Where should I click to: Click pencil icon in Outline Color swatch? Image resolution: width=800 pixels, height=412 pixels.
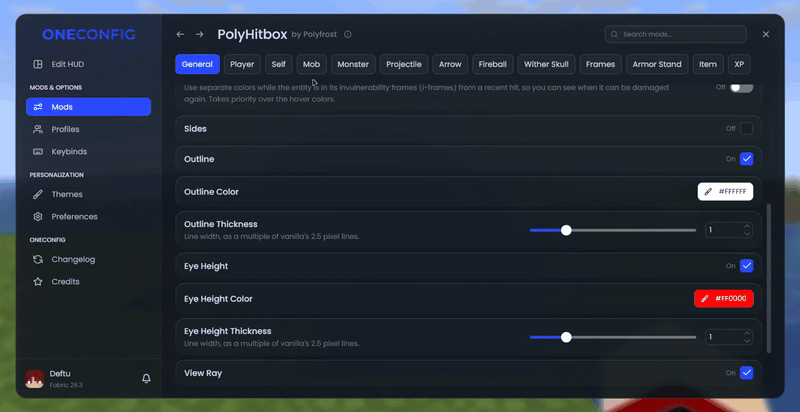[708, 192]
